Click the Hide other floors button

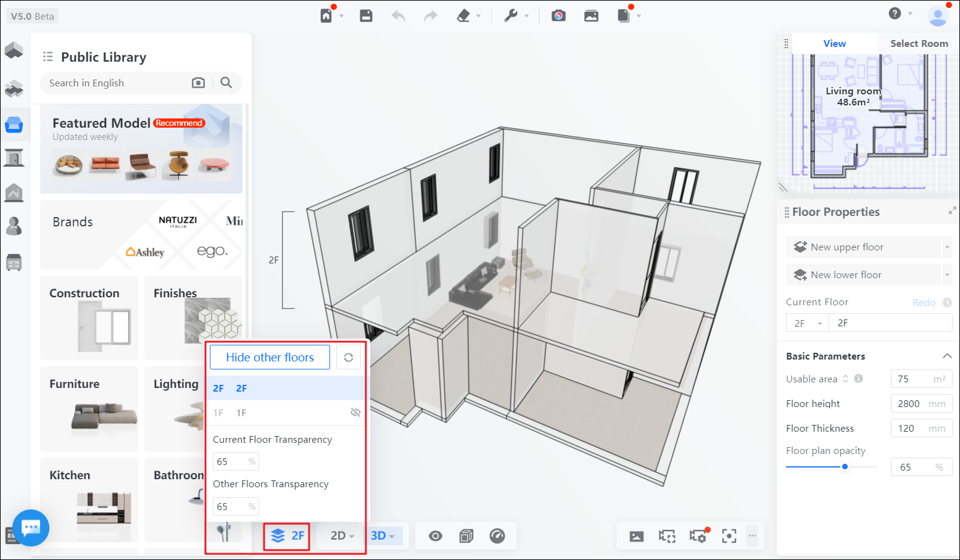pyautogui.click(x=270, y=358)
